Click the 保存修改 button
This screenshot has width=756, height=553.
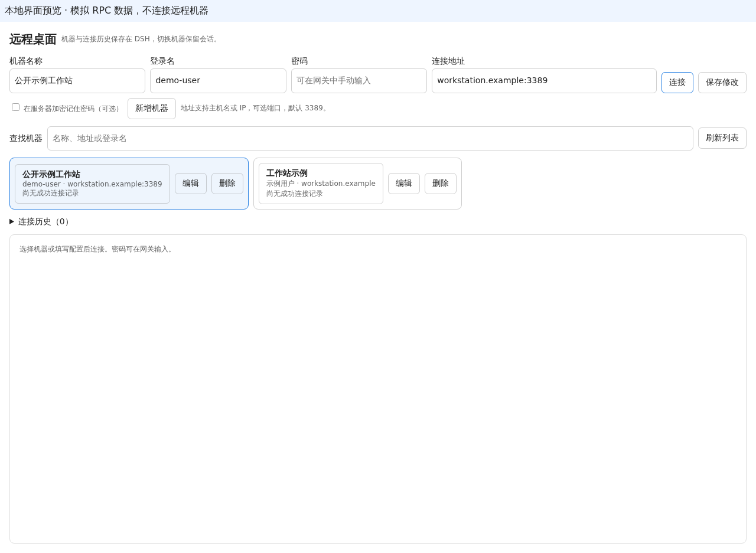pyautogui.click(x=722, y=83)
